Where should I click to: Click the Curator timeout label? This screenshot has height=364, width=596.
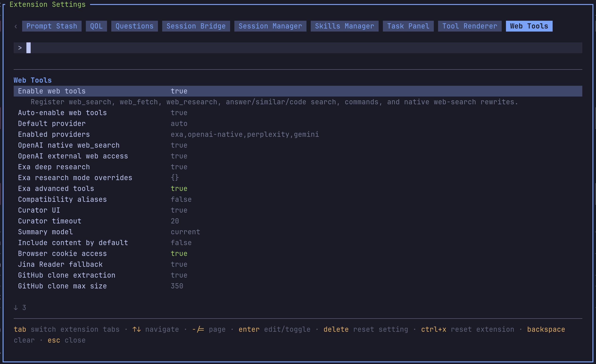(50, 221)
